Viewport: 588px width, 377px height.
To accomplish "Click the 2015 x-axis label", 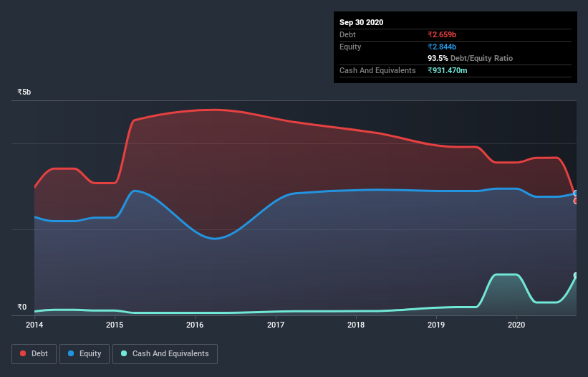I will click(x=115, y=325).
